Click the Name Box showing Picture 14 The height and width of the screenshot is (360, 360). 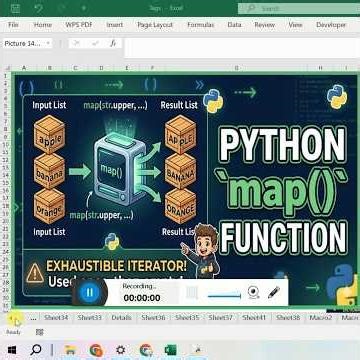pyautogui.click(x=23, y=43)
